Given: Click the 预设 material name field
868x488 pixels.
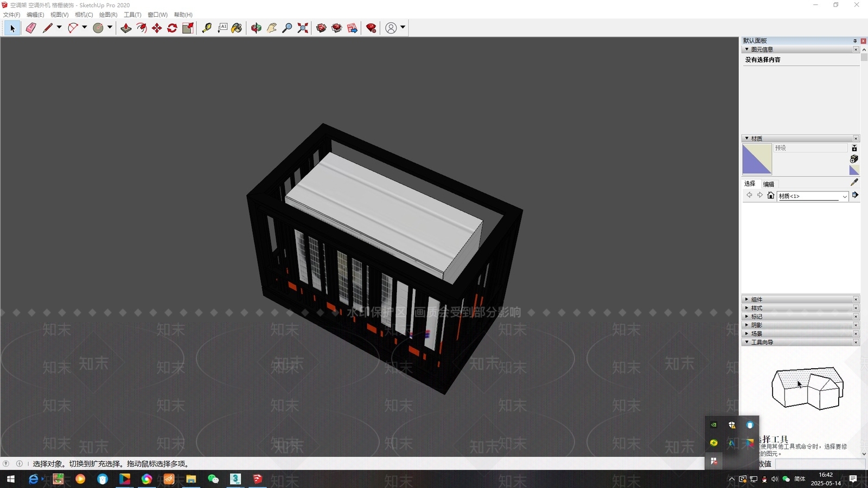Looking at the screenshot, I should tap(810, 148).
